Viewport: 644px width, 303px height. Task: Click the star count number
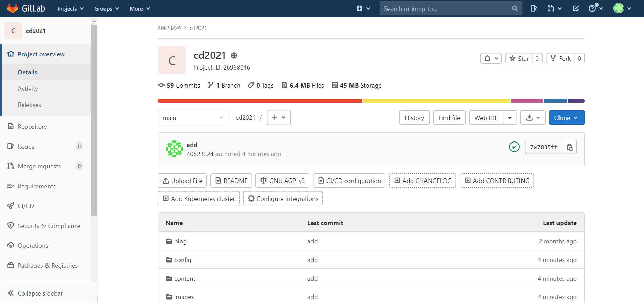click(x=537, y=58)
